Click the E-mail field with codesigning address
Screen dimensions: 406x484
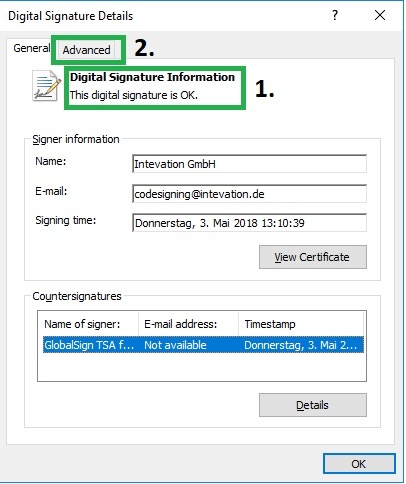pos(249,194)
